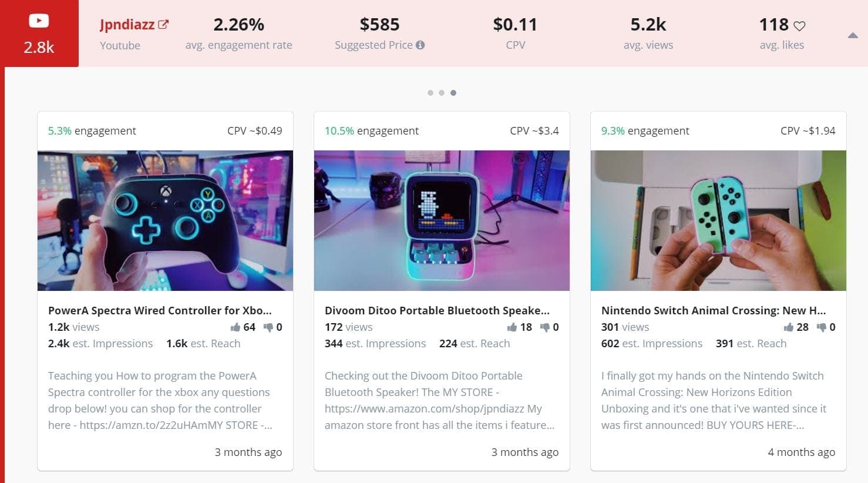The height and width of the screenshot is (483, 868).
Task: Open Nintendo Switch Animal Crossing video title
Action: (x=714, y=310)
